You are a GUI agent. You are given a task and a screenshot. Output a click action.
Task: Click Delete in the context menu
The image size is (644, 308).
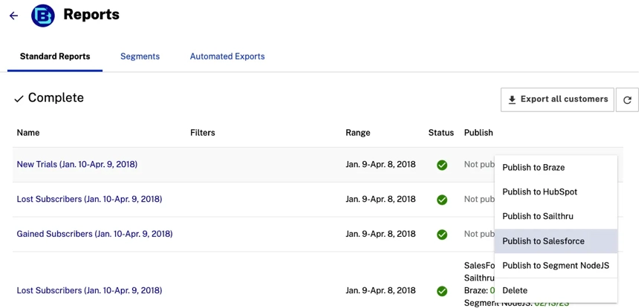515,291
